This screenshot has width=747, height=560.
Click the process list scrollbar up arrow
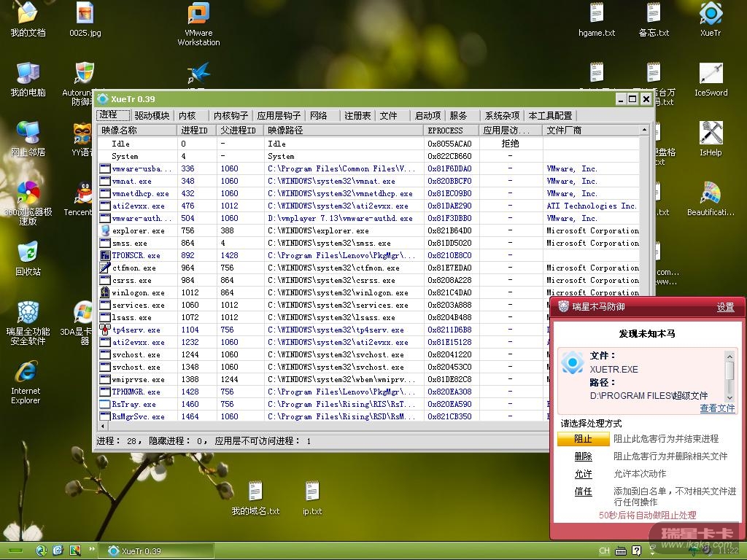tap(644, 131)
